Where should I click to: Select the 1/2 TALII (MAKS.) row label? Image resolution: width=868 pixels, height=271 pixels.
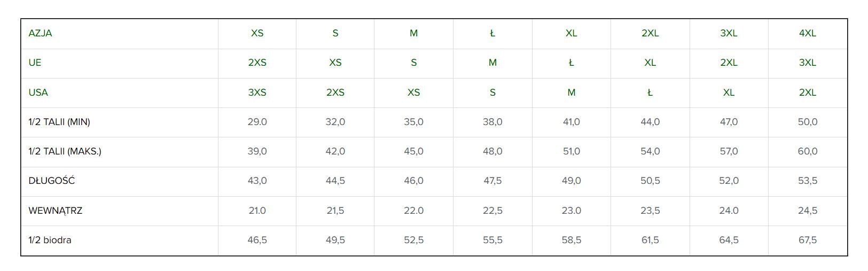click(x=65, y=151)
